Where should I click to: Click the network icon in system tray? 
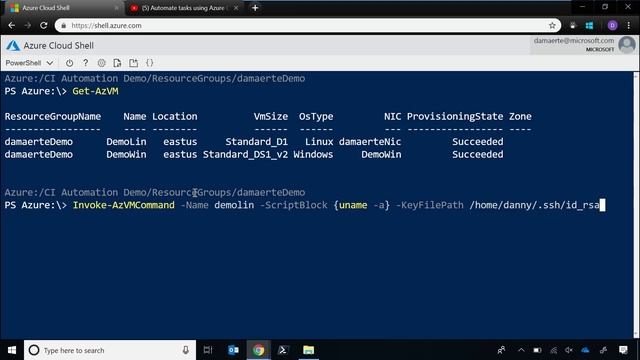coord(553,350)
